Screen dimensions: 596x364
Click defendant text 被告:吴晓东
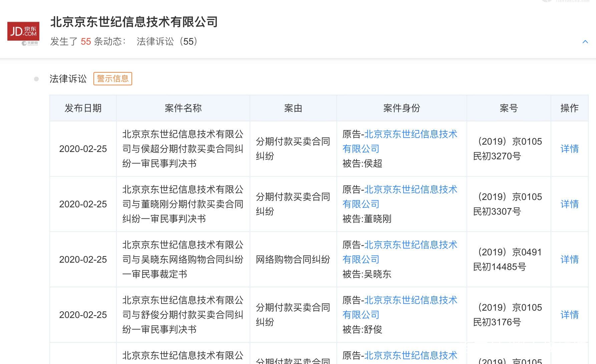(x=367, y=274)
